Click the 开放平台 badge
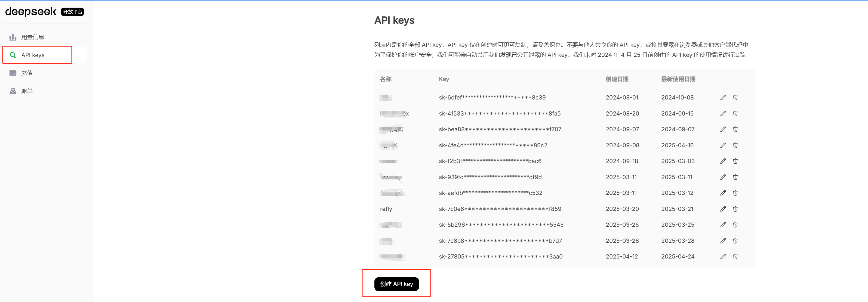 (x=72, y=12)
